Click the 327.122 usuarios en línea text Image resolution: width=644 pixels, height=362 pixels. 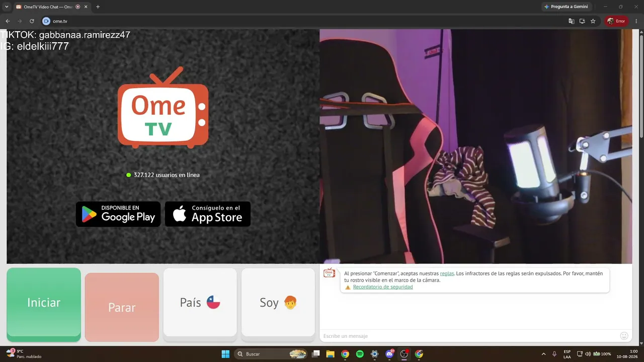(167, 175)
